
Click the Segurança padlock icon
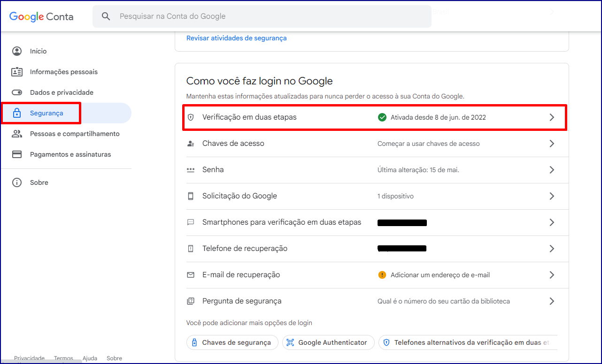tap(17, 113)
